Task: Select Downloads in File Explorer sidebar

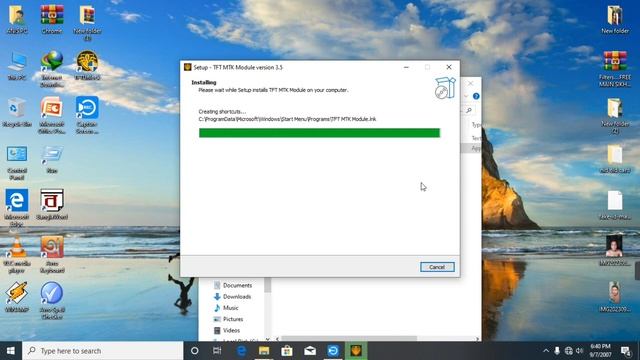Action: pos(232,297)
